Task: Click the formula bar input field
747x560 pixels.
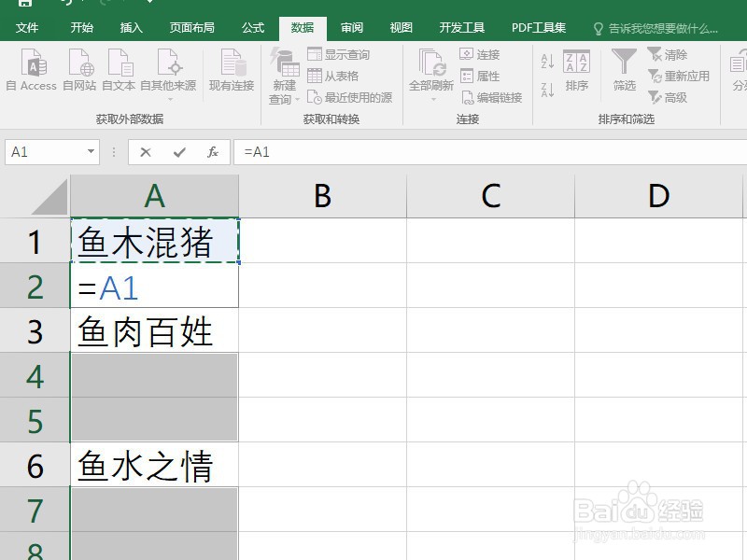Action: pyautogui.click(x=490, y=152)
